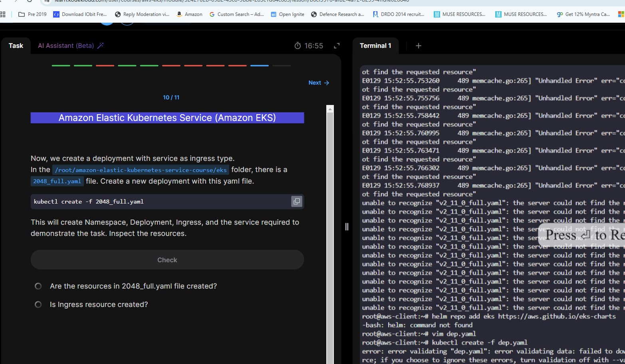Click the timer clock icon
The width and height of the screenshot is (625, 364).
[298, 46]
